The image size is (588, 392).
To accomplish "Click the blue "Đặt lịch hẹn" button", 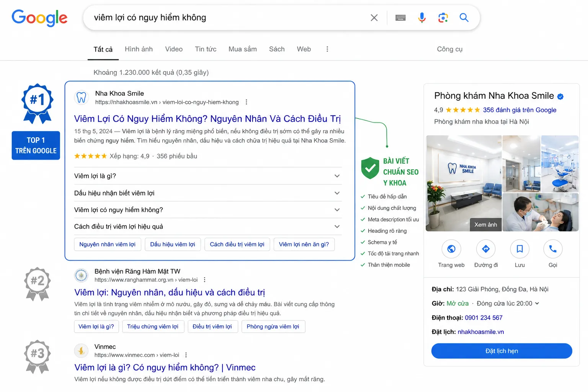I will click(x=501, y=351).
